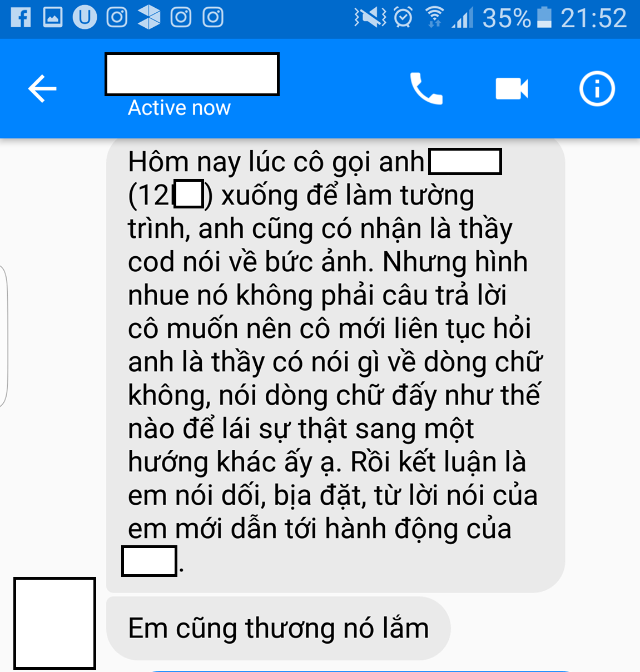Tap the back arrow in Messenger header
The image size is (640, 672).
42,89
